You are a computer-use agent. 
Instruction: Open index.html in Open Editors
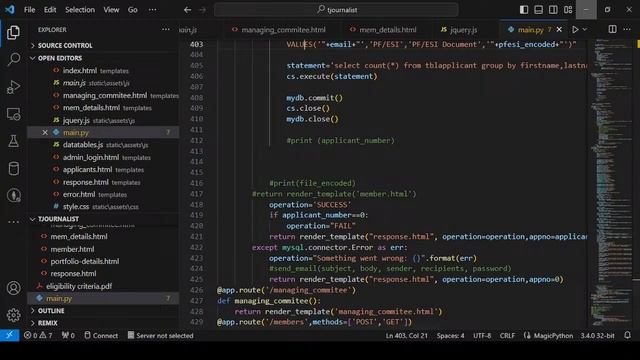103,71
